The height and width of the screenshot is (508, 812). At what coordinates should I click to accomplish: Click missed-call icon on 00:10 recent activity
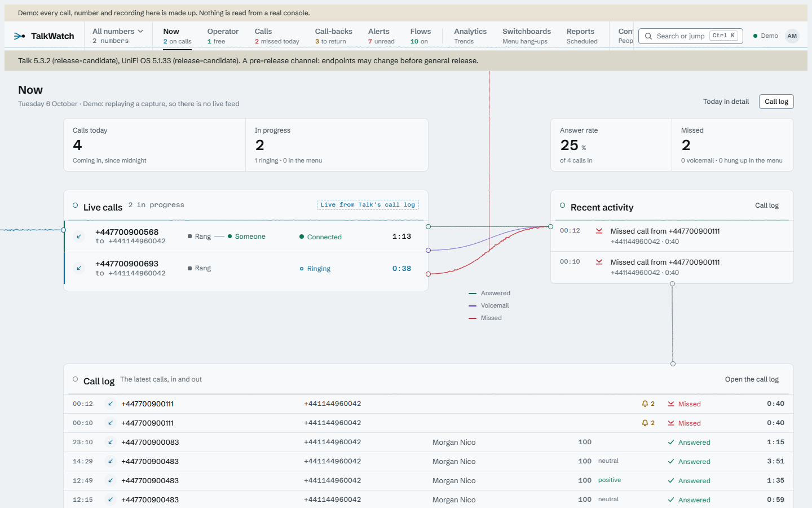(x=599, y=262)
